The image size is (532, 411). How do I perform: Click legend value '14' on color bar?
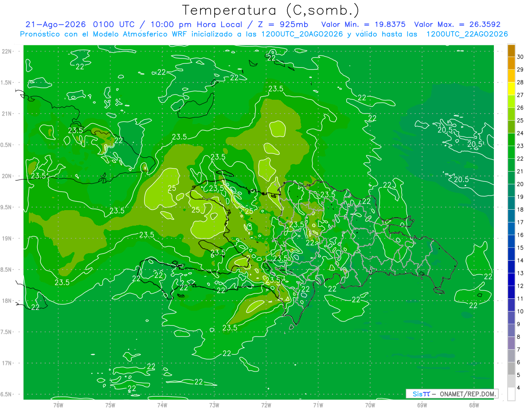pos(520,260)
